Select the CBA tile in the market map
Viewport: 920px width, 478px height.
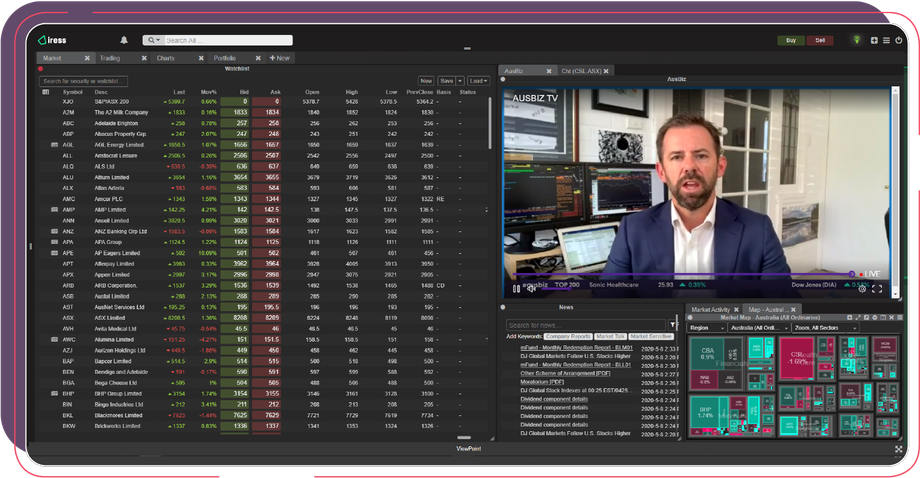click(708, 353)
